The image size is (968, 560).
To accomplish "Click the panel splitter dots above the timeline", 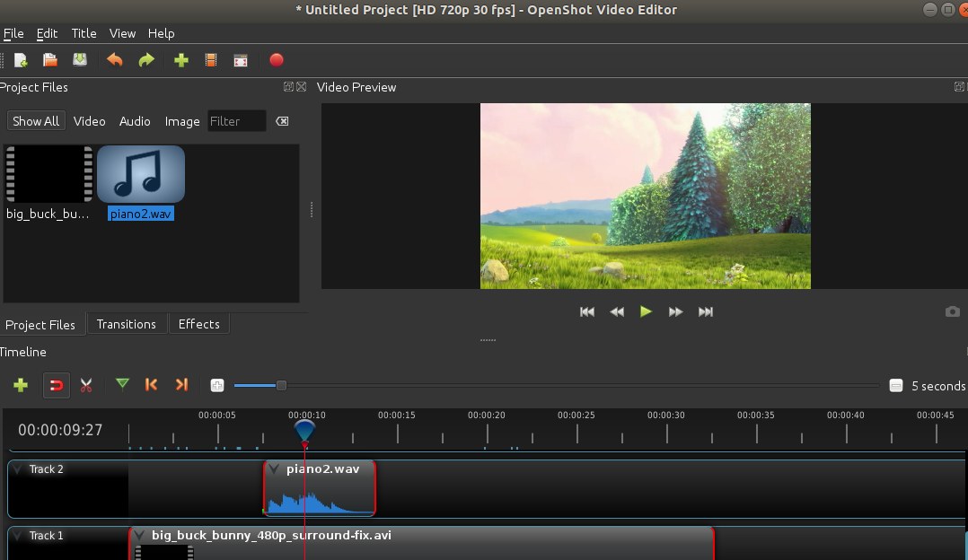I will tap(488, 340).
